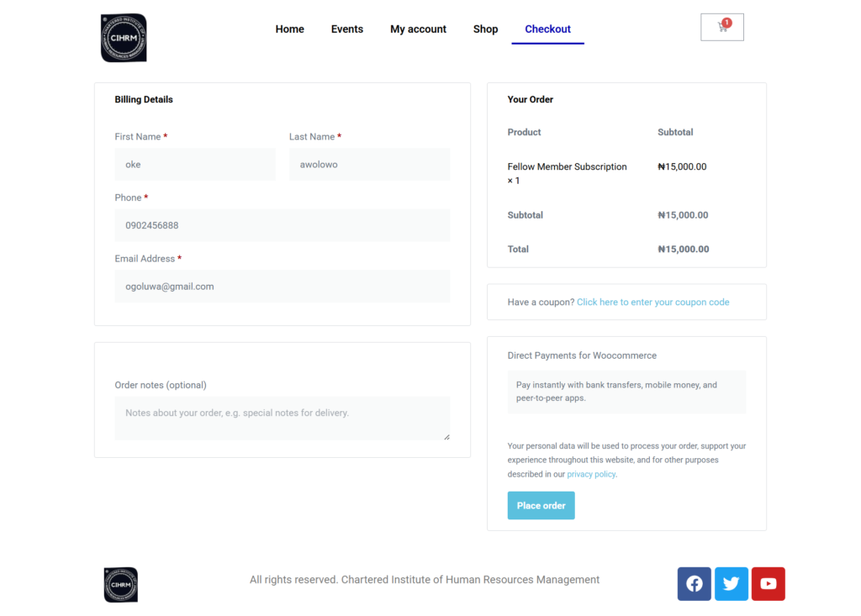Click into the Phone number field
861x616 pixels.
pos(282,226)
